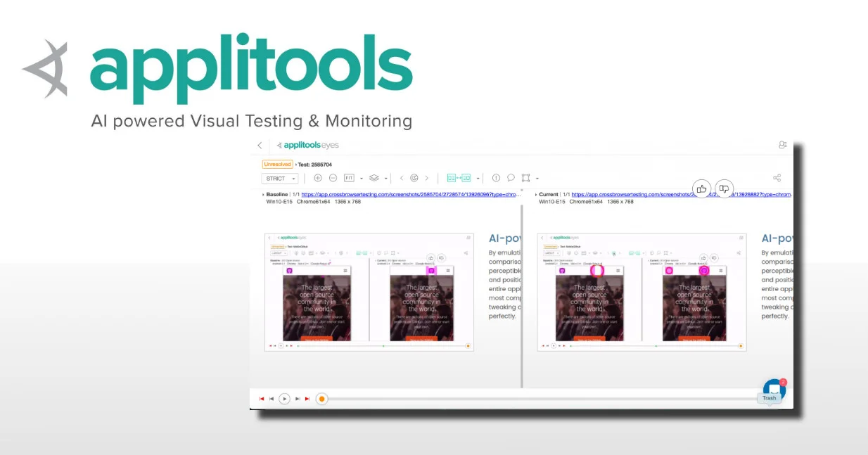Click the Unresolved status badge
868x455 pixels.
[277, 164]
